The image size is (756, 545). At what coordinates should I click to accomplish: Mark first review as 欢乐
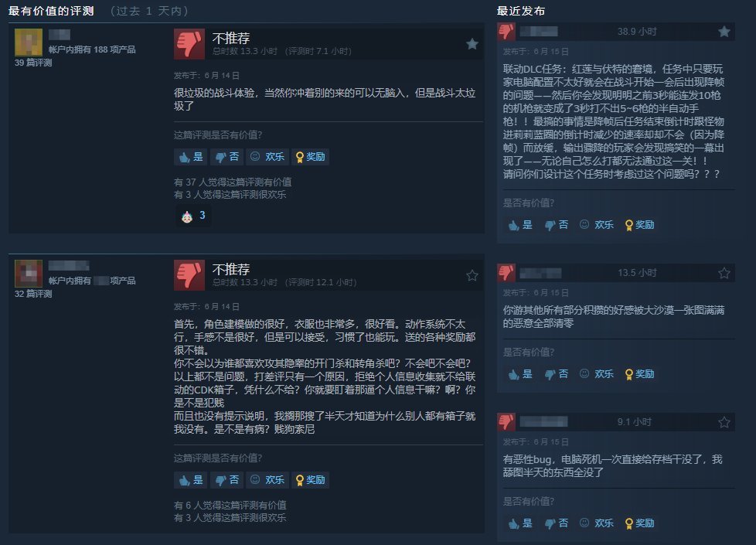coord(267,157)
